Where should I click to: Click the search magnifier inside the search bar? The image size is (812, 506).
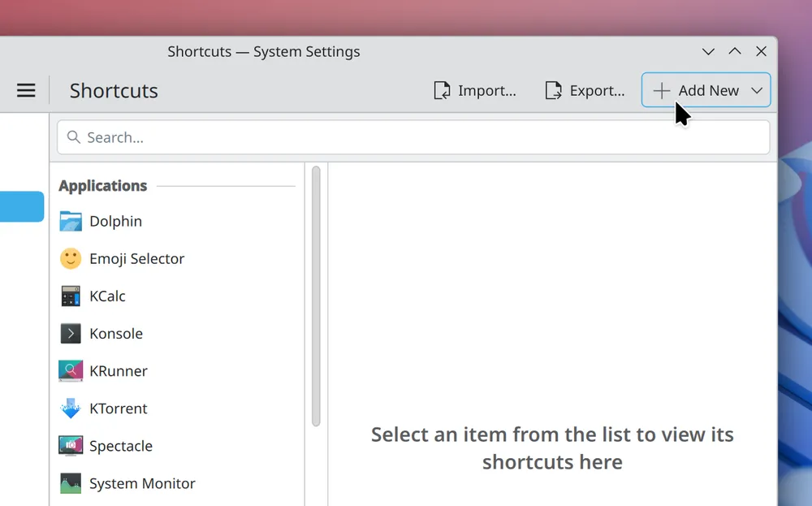tap(74, 136)
